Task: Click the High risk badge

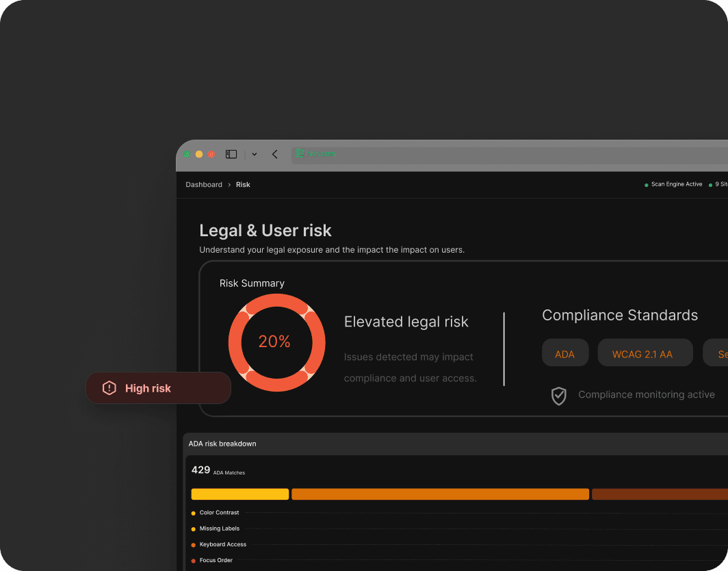Action: (x=158, y=388)
